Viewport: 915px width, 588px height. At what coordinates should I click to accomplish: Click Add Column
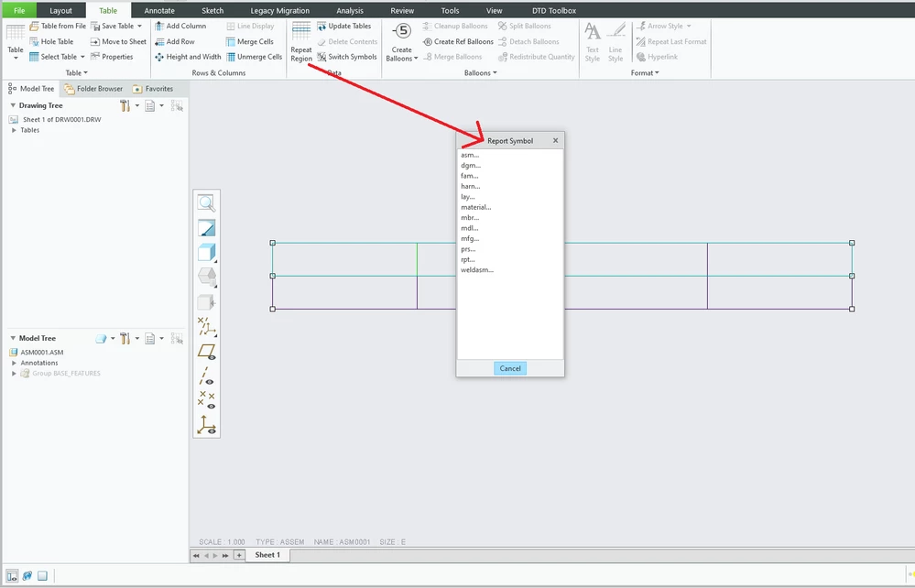180,27
